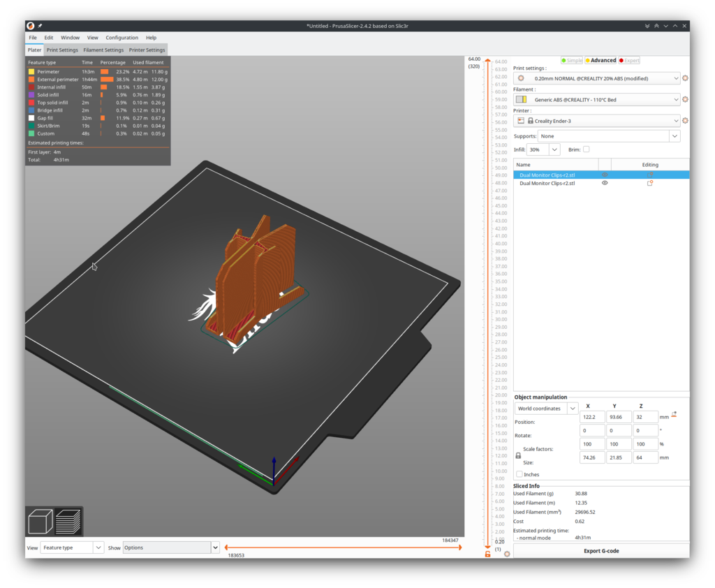
Task: Enable the Brim checkbox
Action: click(x=586, y=149)
